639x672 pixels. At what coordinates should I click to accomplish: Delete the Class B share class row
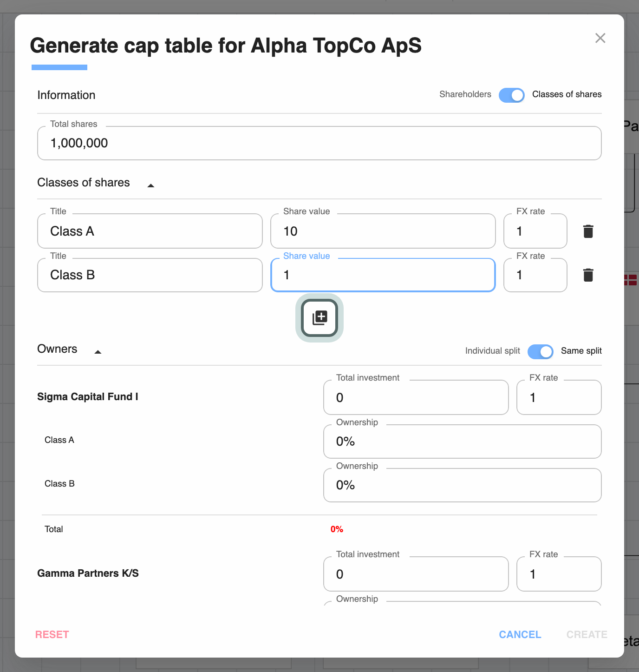click(x=588, y=275)
